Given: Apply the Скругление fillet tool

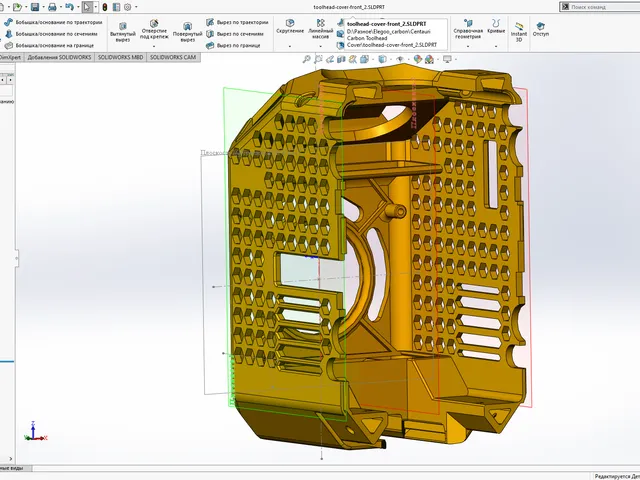Looking at the screenshot, I should click(x=290, y=27).
